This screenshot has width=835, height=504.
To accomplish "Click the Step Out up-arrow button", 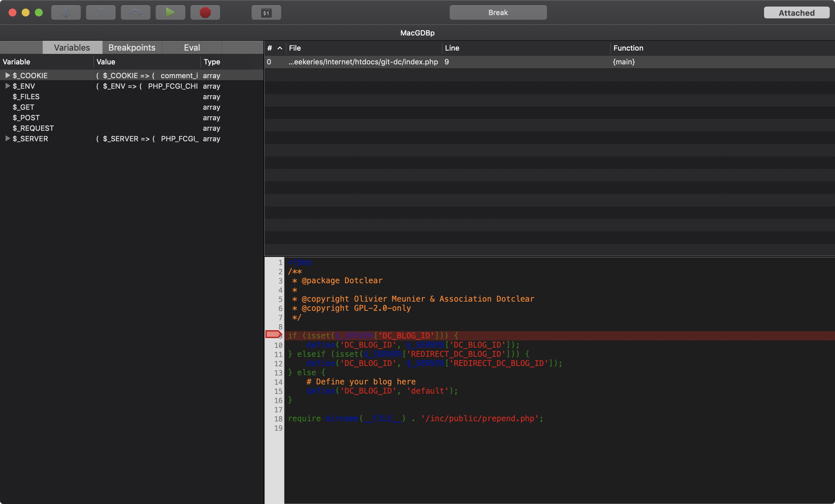I will coord(101,12).
